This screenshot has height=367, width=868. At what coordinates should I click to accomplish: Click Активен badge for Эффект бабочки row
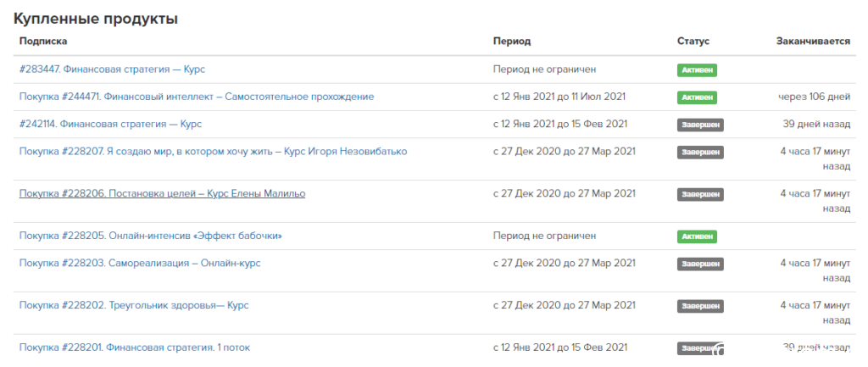point(697,236)
